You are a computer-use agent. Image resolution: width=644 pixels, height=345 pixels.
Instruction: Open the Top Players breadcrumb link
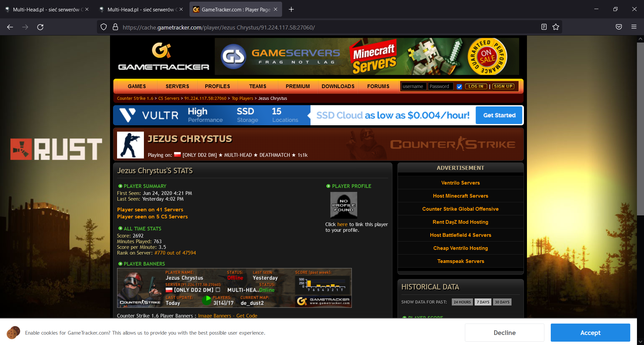pos(242,98)
